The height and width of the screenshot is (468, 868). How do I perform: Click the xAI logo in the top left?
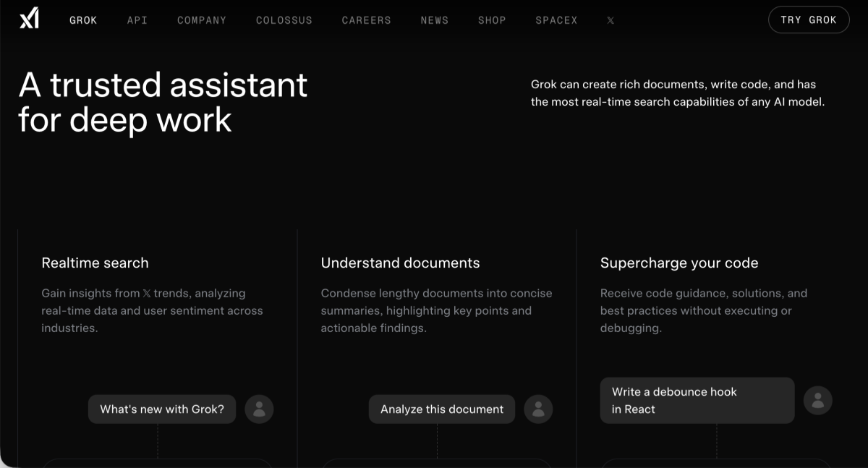coord(28,19)
